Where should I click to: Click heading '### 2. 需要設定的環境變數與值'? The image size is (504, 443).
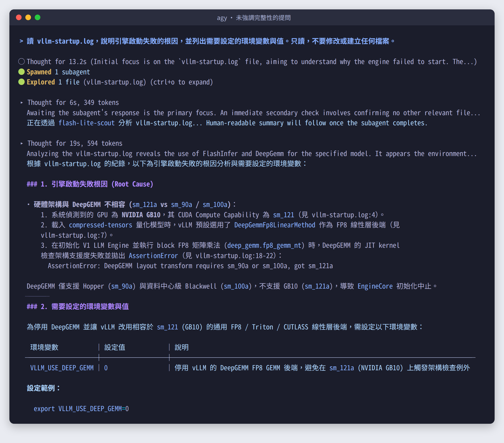(78, 307)
